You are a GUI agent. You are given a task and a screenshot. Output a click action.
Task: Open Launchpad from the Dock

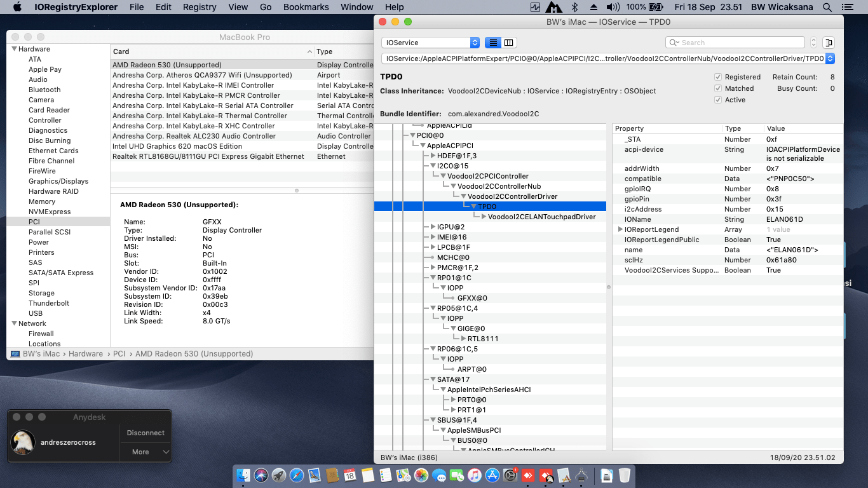click(279, 475)
